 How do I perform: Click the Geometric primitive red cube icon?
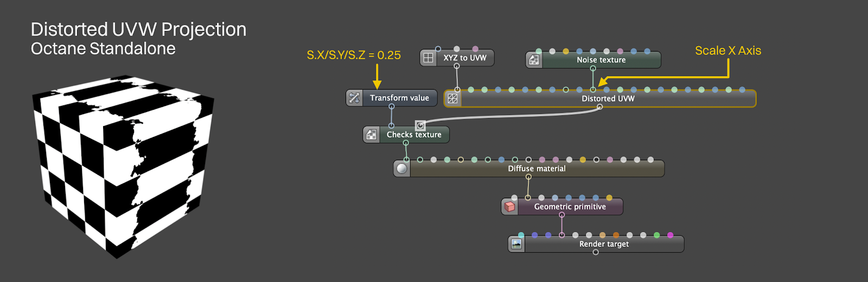(x=509, y=206)
